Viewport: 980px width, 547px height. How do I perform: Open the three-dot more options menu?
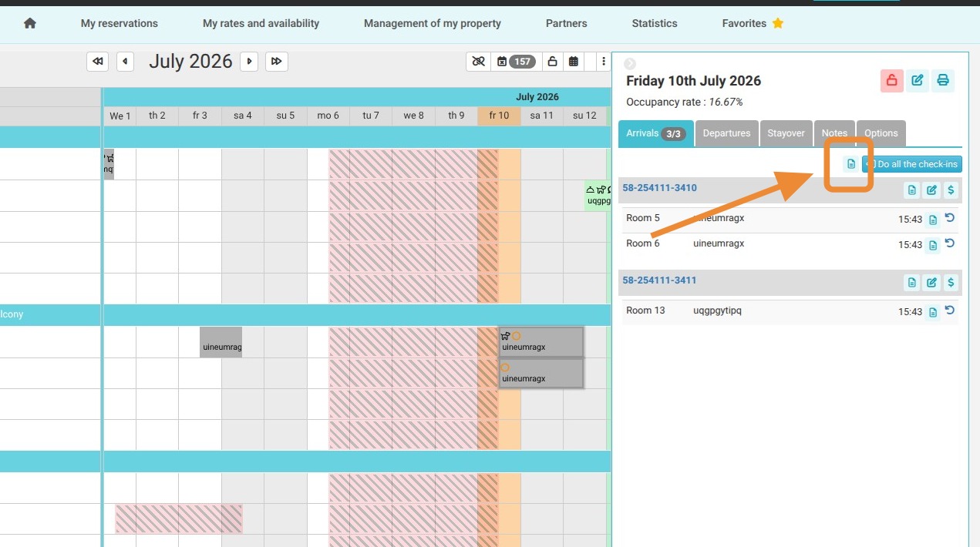point(604,62)
